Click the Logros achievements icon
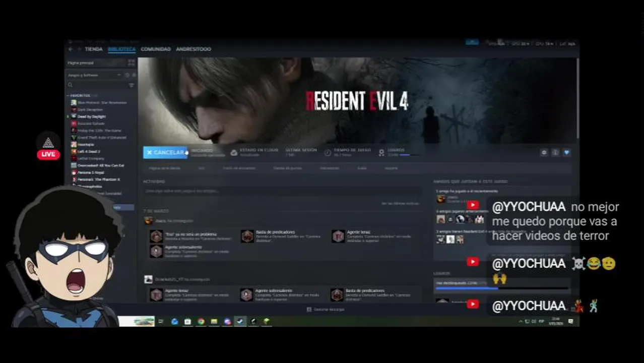Screen dimensions: 644x363 coord(381,152)
